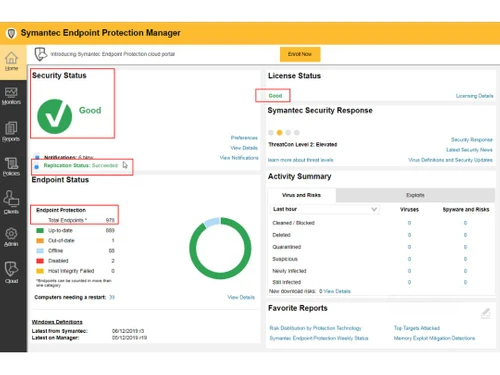This screenshot has height=375, width=500.
Task: Open the Last hour time range dropdown
Action: 325,209
